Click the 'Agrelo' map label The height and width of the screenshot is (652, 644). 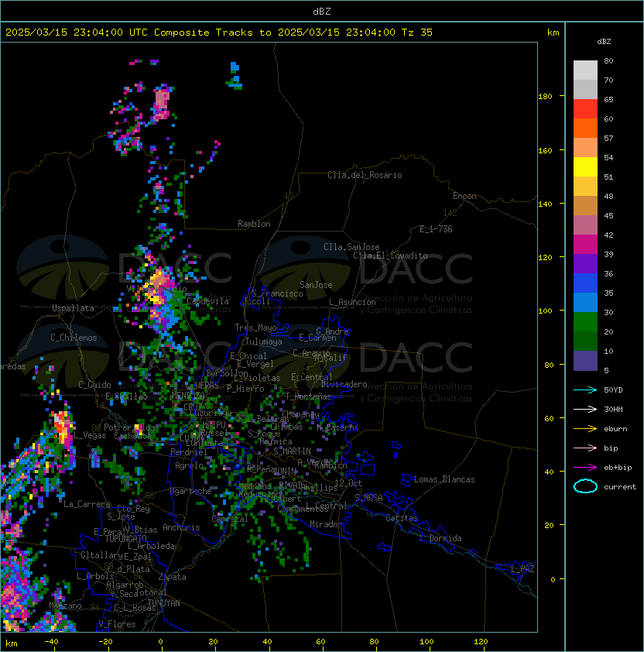point(189,465)
